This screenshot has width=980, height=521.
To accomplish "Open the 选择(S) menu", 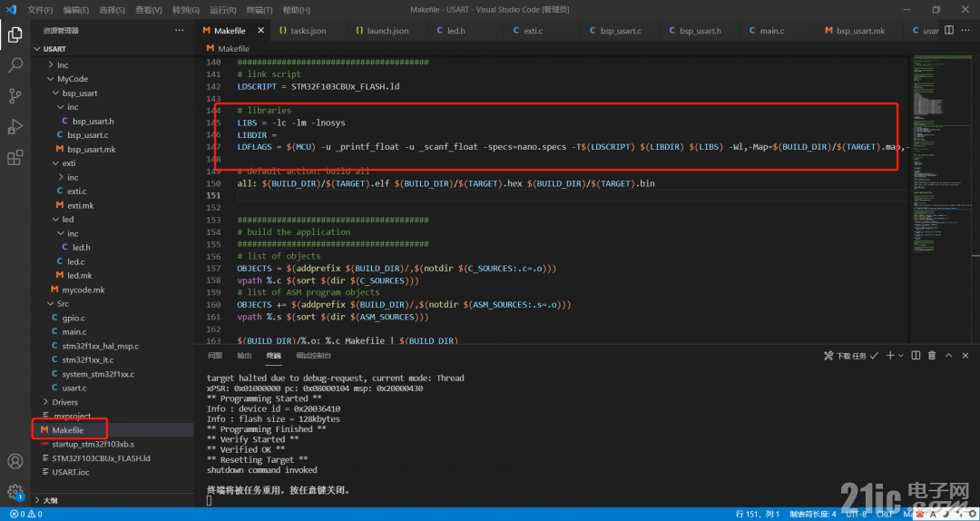I will (x=112, y=10).
